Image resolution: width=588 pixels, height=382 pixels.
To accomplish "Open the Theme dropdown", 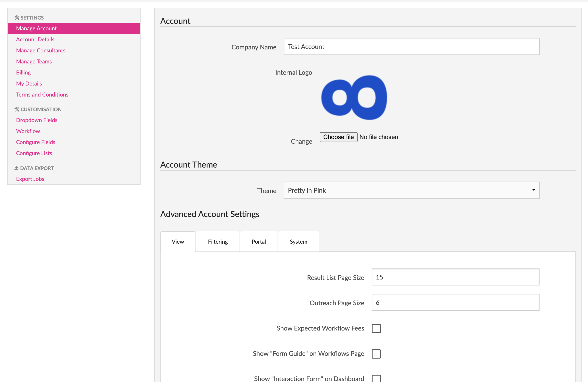I will [x=411, y=190].
